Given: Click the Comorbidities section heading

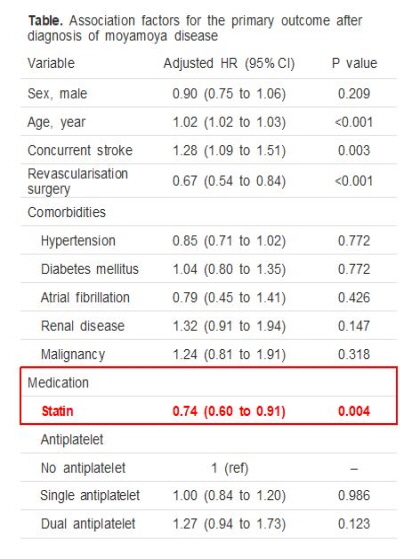Looking at the screenshot, I should (66, 212).
